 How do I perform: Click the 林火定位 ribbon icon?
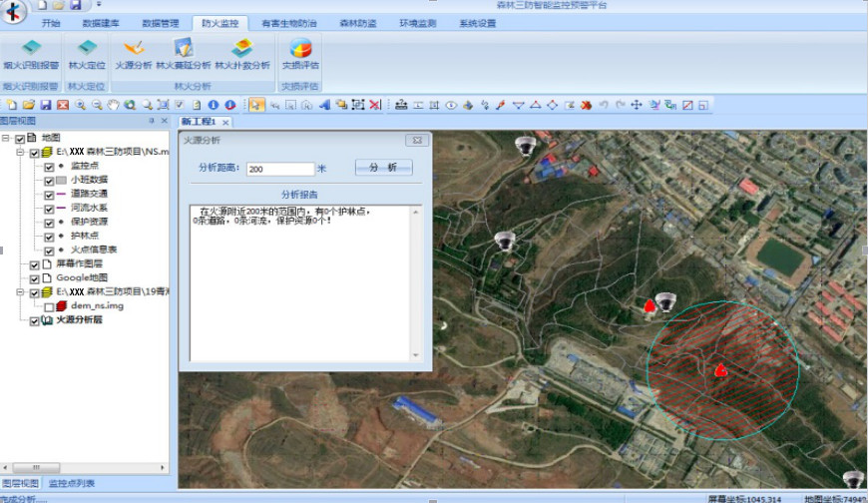(87, 52)
